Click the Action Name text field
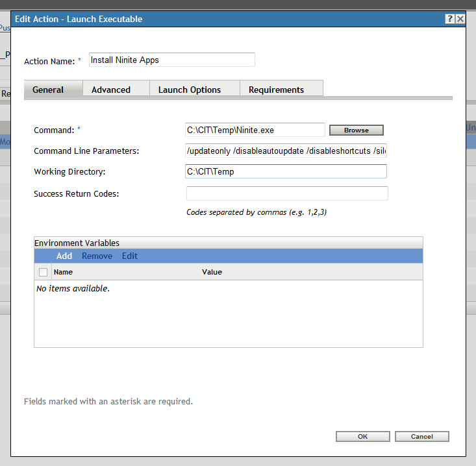 [171, 60]
